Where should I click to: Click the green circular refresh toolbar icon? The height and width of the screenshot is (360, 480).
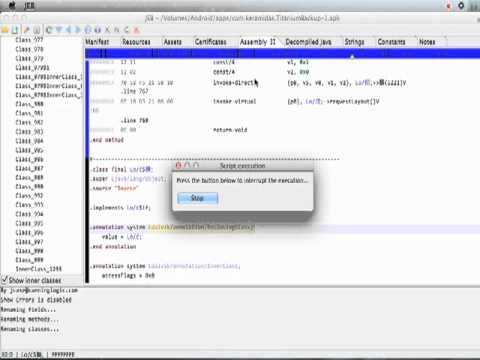[x=49, y=30]
